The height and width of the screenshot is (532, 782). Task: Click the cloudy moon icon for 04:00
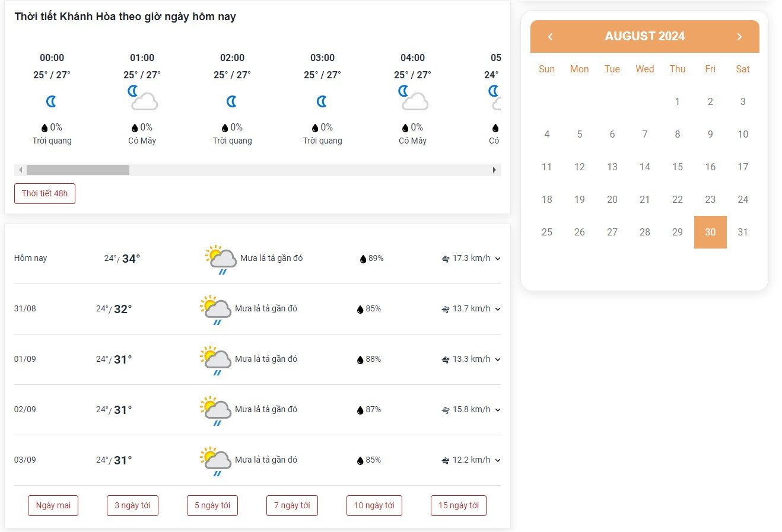click(413, 98)
